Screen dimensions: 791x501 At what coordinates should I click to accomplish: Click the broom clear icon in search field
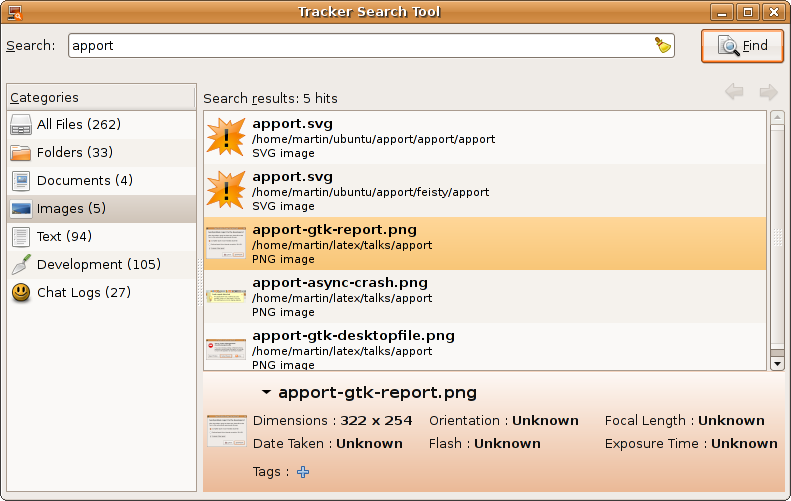tap(662, 45)
